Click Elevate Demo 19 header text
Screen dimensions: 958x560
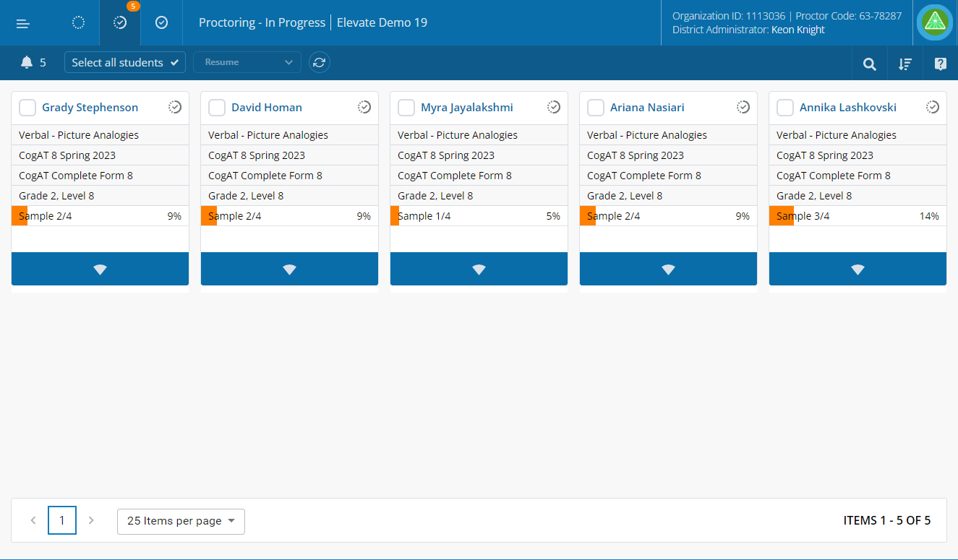(x=382, y=22)
